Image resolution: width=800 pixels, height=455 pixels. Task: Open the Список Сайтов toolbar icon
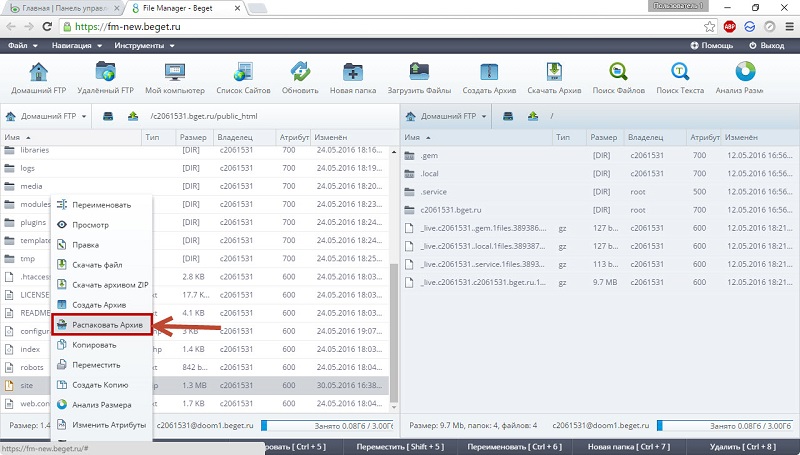[243, 78]
